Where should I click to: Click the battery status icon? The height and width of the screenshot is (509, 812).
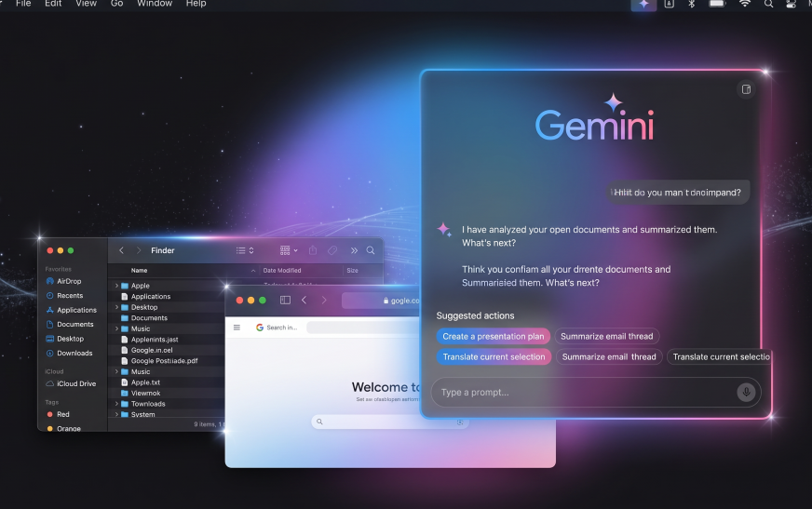coord(717,4)
